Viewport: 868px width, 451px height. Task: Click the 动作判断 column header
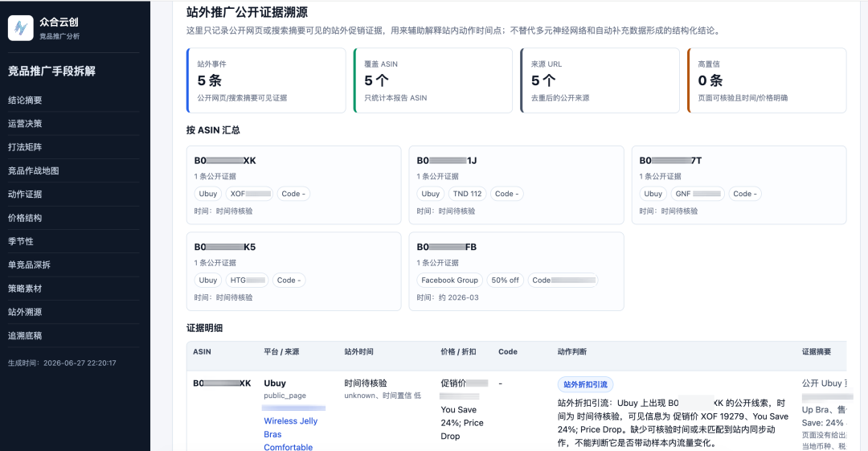pyautogui.click(x=572, y=352)
